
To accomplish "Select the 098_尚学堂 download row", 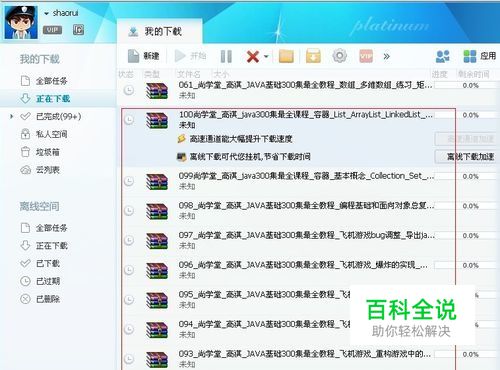I will 308,211.
